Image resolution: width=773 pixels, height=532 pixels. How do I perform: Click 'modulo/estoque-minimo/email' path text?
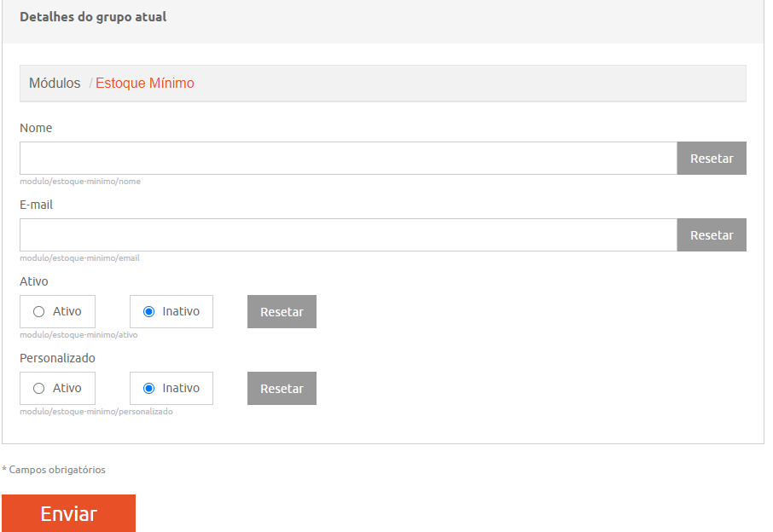[x=80, y=258]
